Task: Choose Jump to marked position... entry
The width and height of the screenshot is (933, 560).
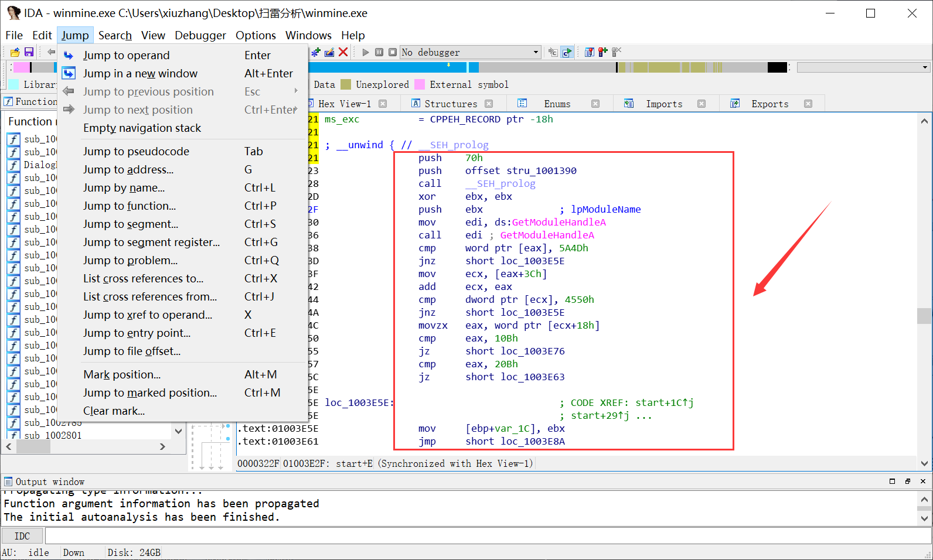Action: point(183,392)
